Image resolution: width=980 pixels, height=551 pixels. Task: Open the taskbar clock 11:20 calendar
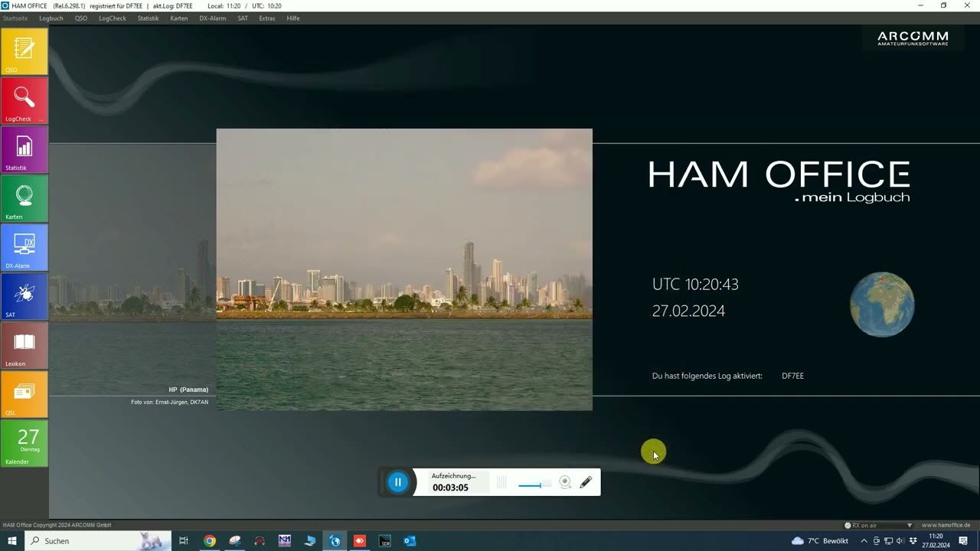tap(936, 541)
